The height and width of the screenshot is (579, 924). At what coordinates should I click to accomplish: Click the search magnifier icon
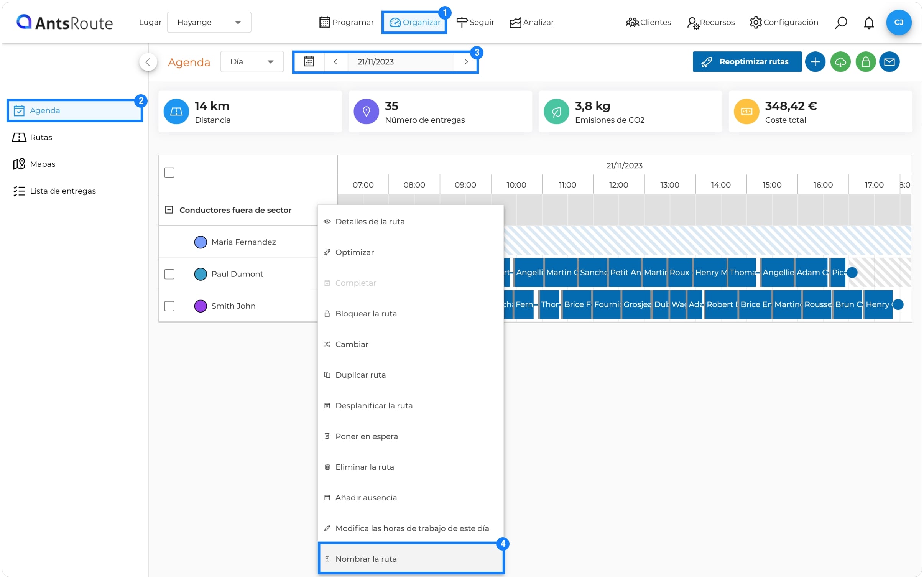(x=840, y=23)
